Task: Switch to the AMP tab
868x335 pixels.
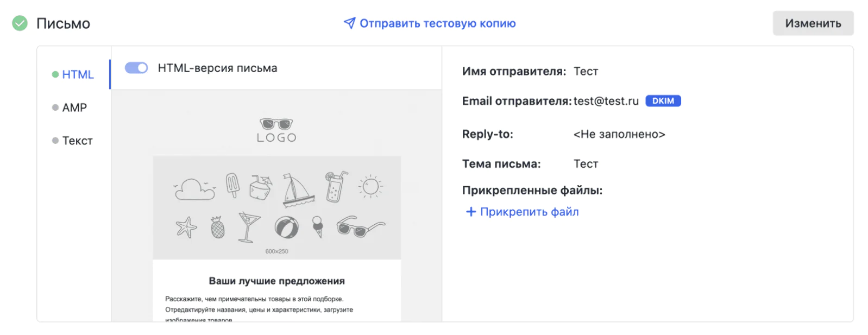Action: (70, 108)
